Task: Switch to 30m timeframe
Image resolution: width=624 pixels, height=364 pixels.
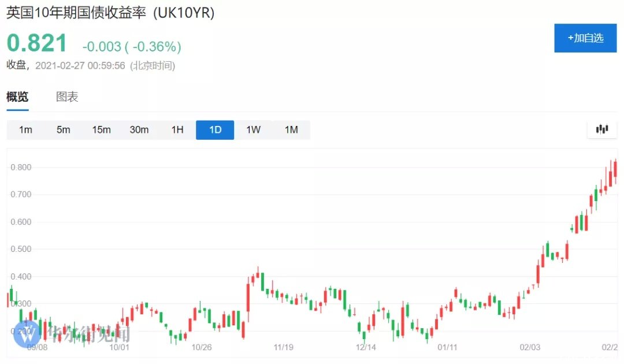Action: coord(139,130)
